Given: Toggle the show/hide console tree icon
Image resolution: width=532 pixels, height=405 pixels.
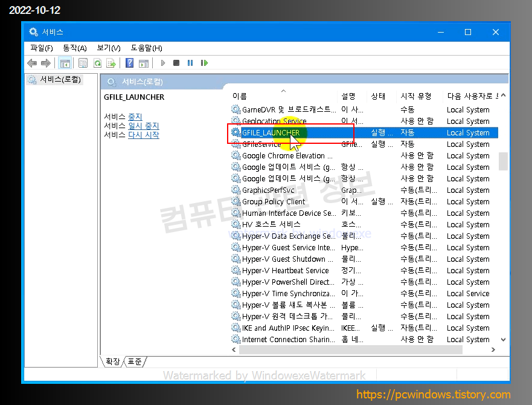Looking at the screenshot, I should (65, 63).
